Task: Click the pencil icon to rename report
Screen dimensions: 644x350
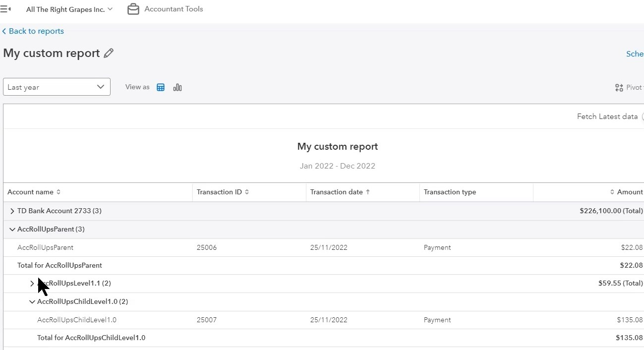Action: coord(109,53)
